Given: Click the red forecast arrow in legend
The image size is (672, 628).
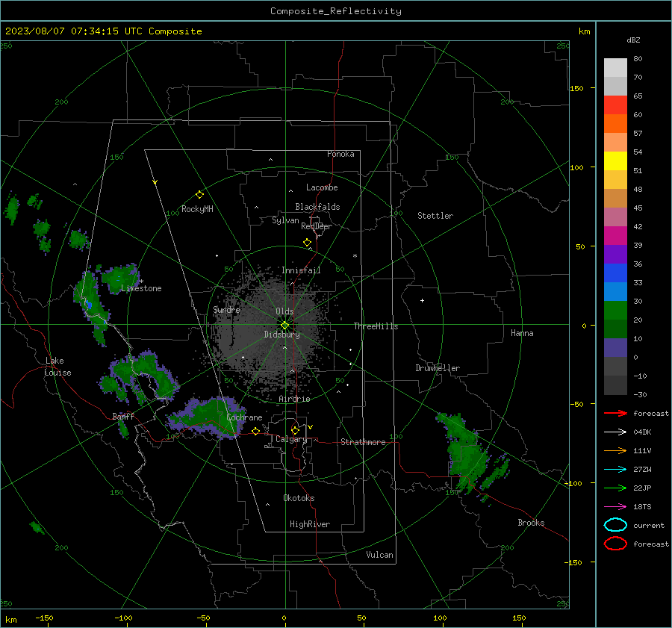Looking at the screenshot, I should click(615, 413).
